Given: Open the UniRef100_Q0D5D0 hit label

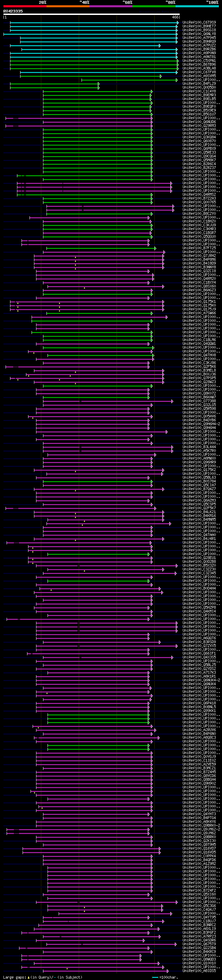Looking at the screenshot, I should point(199,88).
